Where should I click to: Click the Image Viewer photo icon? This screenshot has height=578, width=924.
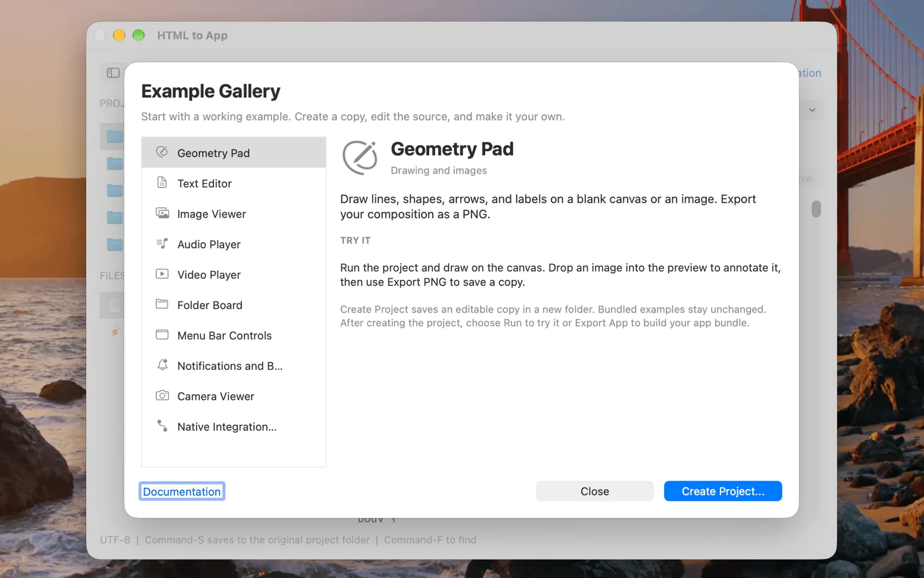[x=162, y=213]
